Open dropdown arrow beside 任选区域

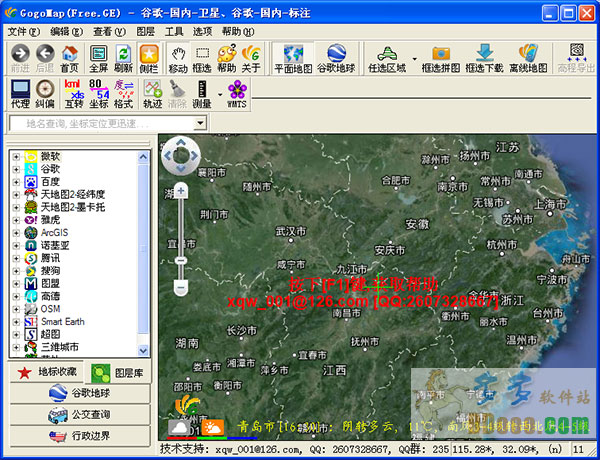click(x=414, y=59)
